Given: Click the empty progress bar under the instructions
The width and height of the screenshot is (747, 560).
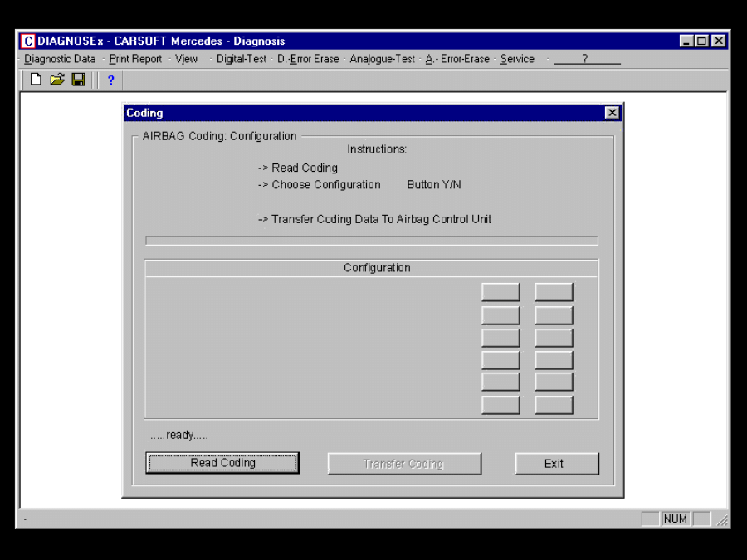Looking at the screenshot, I should coord(371,241).
